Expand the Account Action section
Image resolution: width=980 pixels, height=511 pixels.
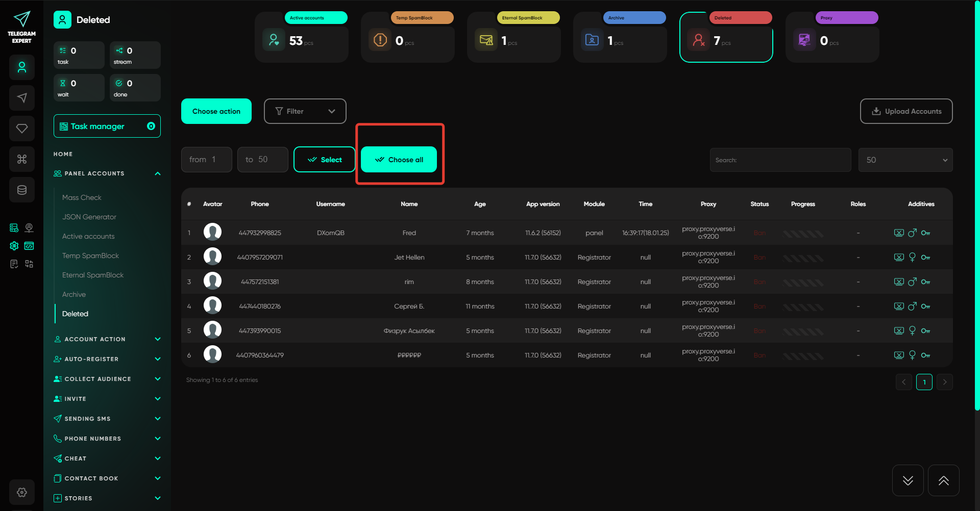tap(107, 339)
